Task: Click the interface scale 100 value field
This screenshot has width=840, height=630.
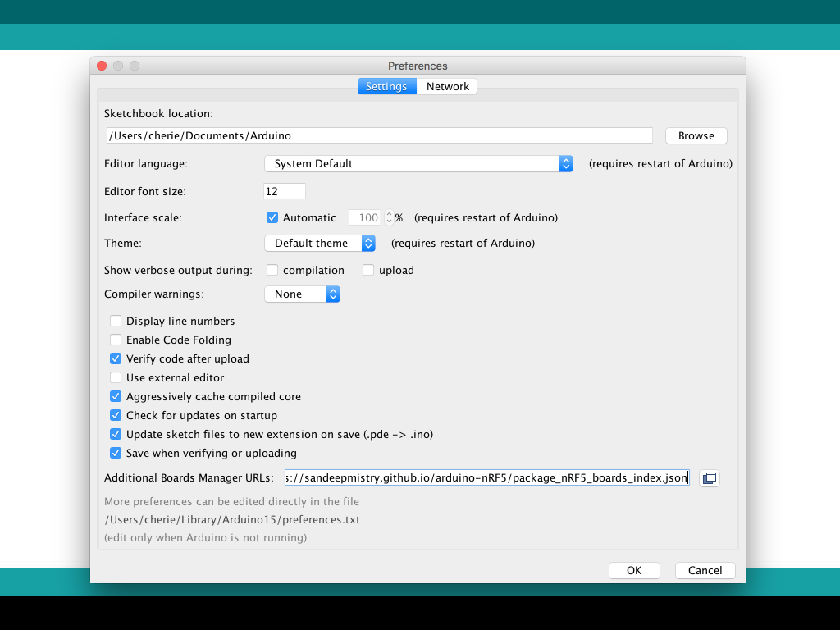Action: (x=366, y=217)
